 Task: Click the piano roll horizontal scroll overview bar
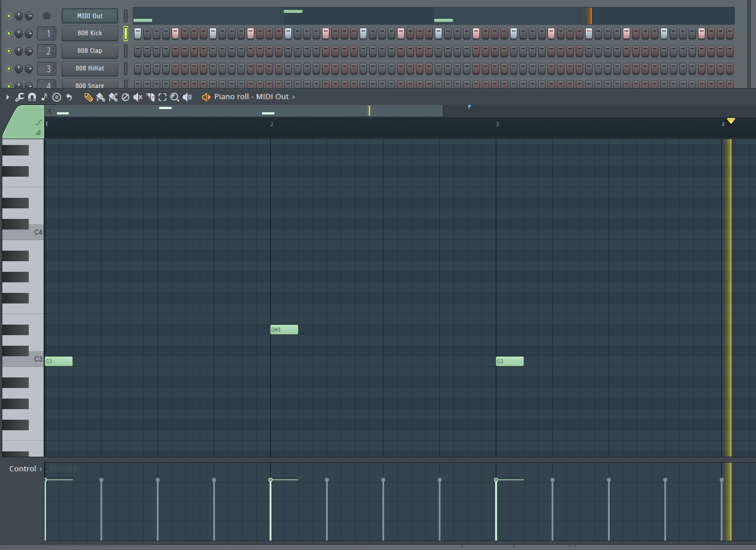[249, 110]
